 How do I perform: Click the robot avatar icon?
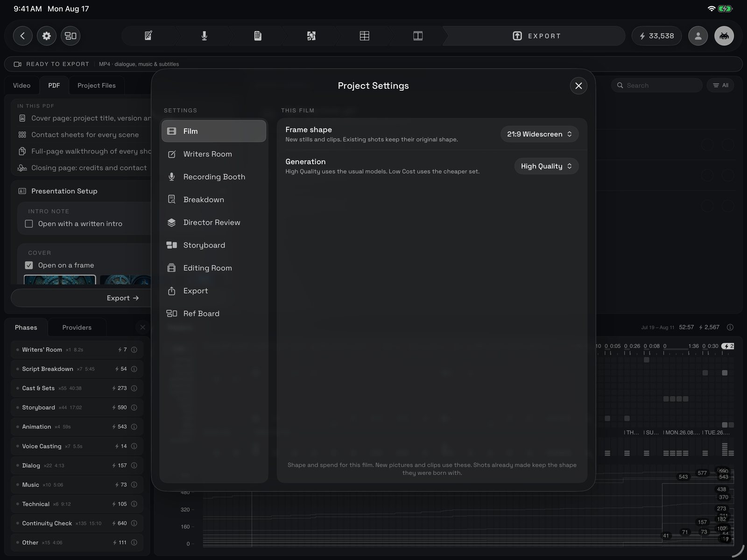point(724,36)
